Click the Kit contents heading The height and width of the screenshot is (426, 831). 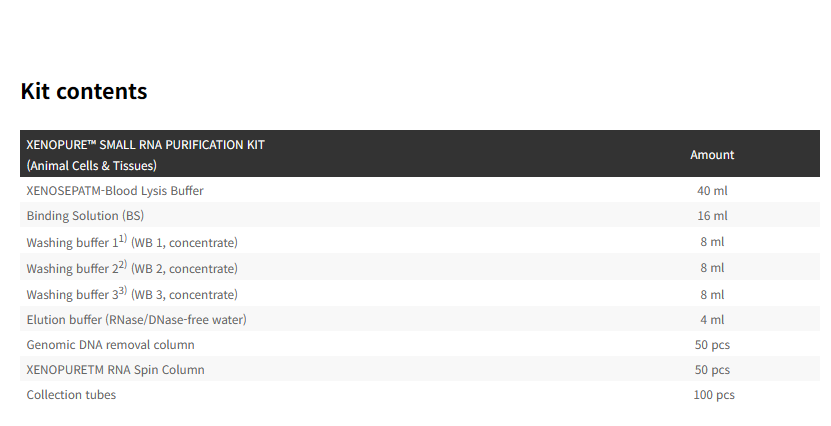84,91
